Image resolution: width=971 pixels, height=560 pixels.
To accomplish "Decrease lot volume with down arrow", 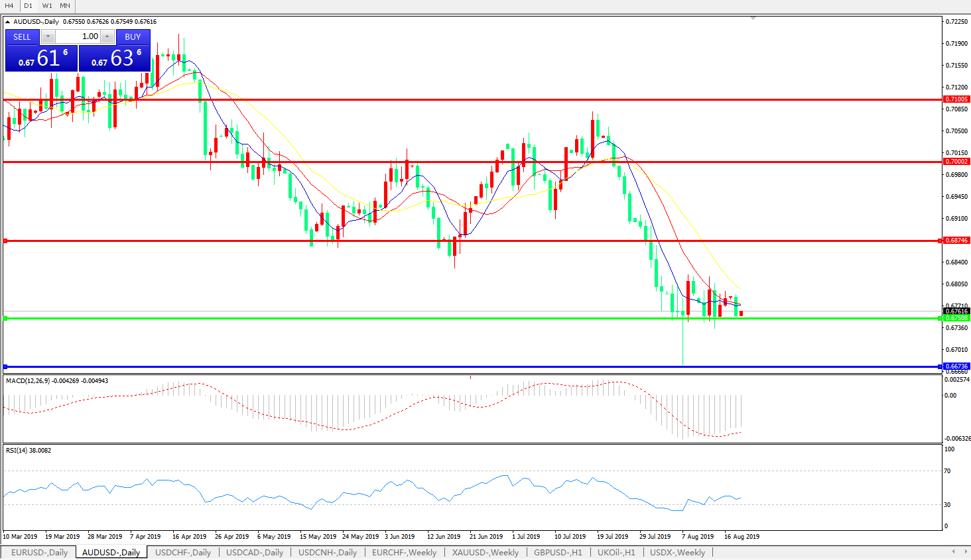I will (x=48, y=37).
